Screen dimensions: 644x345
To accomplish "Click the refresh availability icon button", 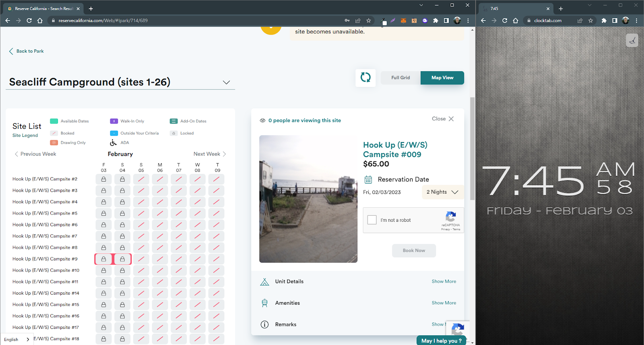I will 365,77.
